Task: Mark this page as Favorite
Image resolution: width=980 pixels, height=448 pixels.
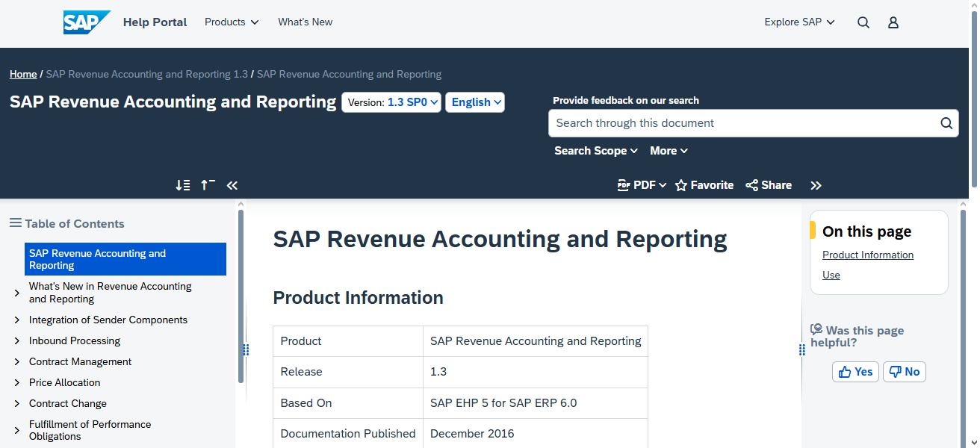Action: pos(703,184)
